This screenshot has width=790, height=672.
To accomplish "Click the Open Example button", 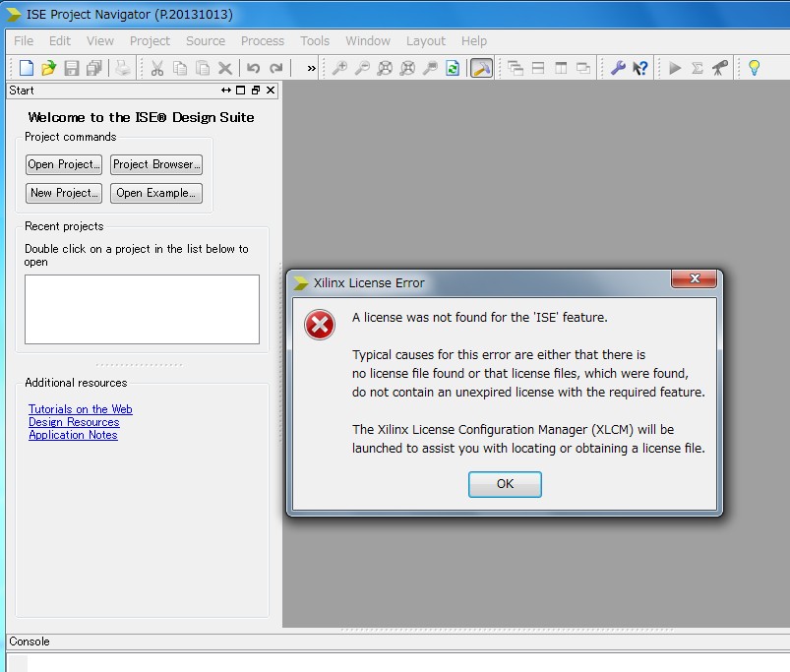I will pos(156,193).
